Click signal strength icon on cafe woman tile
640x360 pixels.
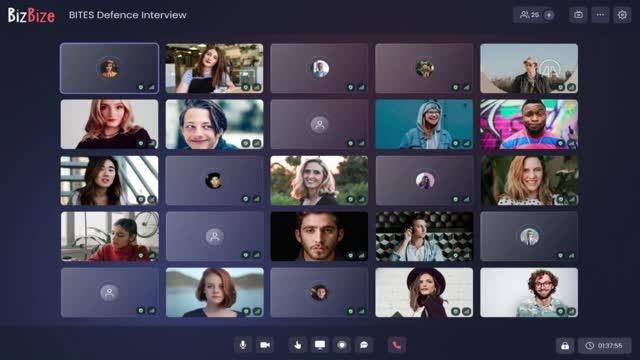[256, 87]
